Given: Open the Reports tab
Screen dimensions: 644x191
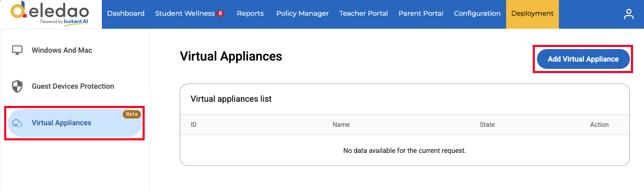Looking at the screenshot, I should tap(250, 14).
